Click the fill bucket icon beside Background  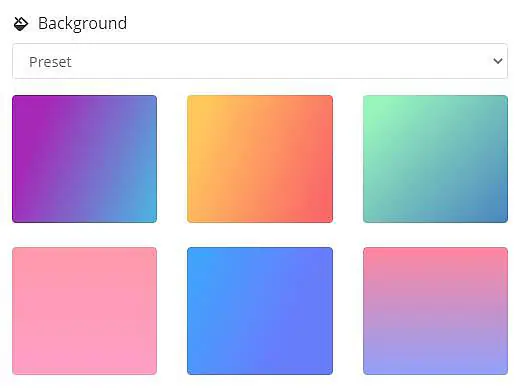point(21,24)
